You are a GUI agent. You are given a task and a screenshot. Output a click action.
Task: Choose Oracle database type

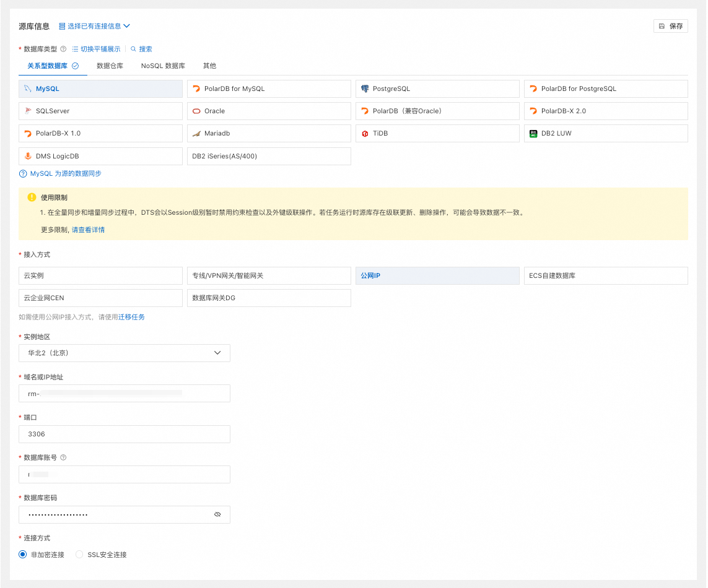pos(269,111)
